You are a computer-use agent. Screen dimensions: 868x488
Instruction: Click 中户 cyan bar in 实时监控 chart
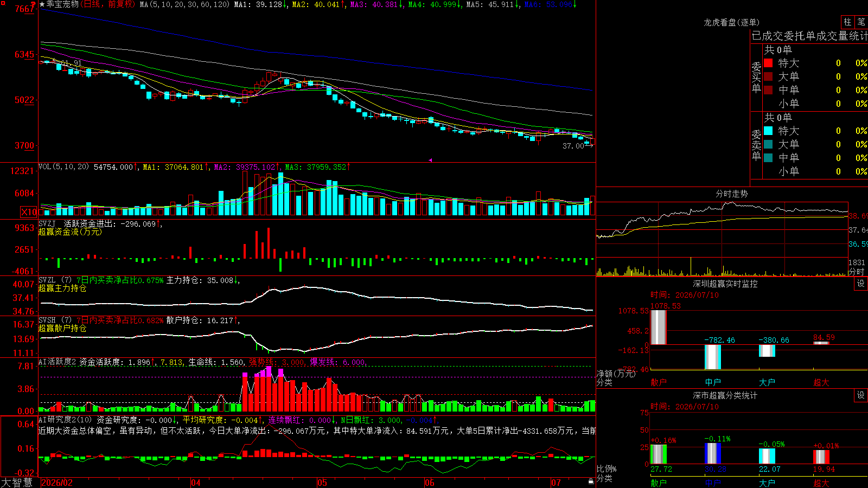(x=713, y=357)
